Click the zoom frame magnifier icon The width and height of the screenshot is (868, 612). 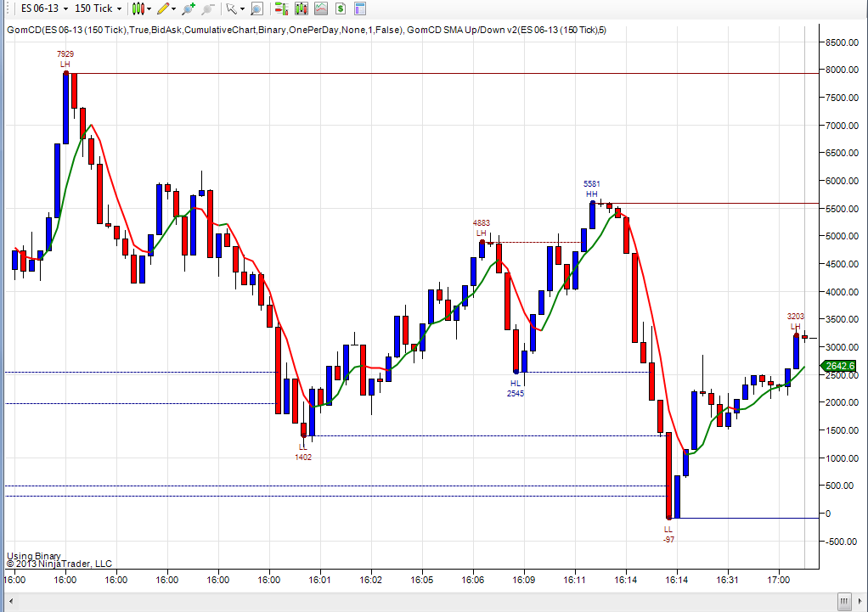(x=256, y=8)
